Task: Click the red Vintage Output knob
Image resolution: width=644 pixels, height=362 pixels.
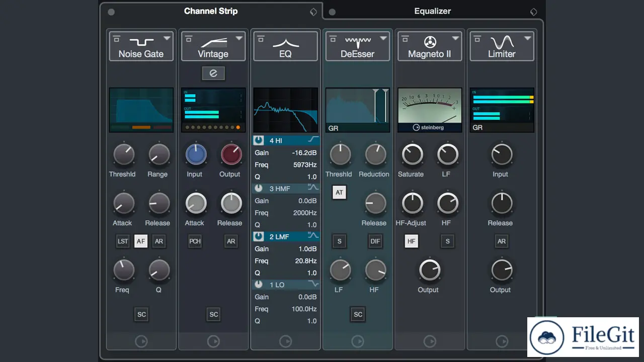Action: point(231,155)
